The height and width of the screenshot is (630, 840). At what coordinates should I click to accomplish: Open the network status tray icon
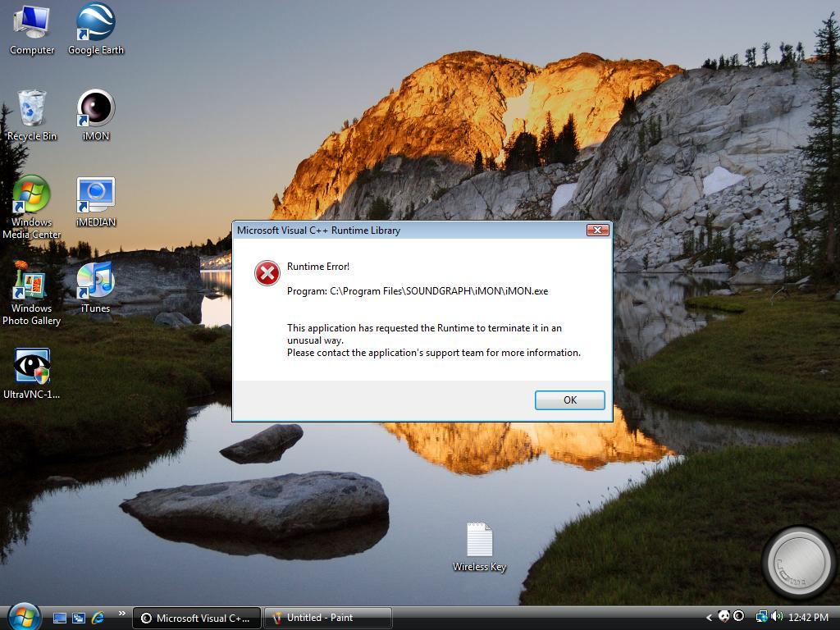tap(761, 617)
